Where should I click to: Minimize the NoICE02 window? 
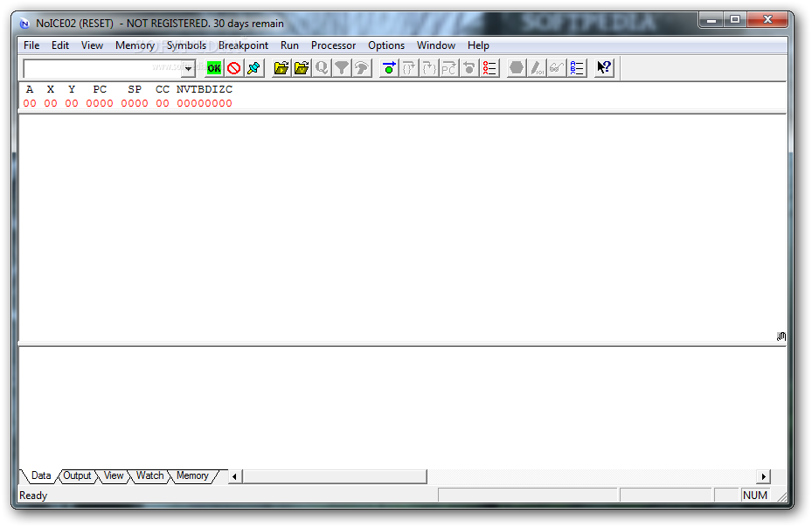point(712,20)
